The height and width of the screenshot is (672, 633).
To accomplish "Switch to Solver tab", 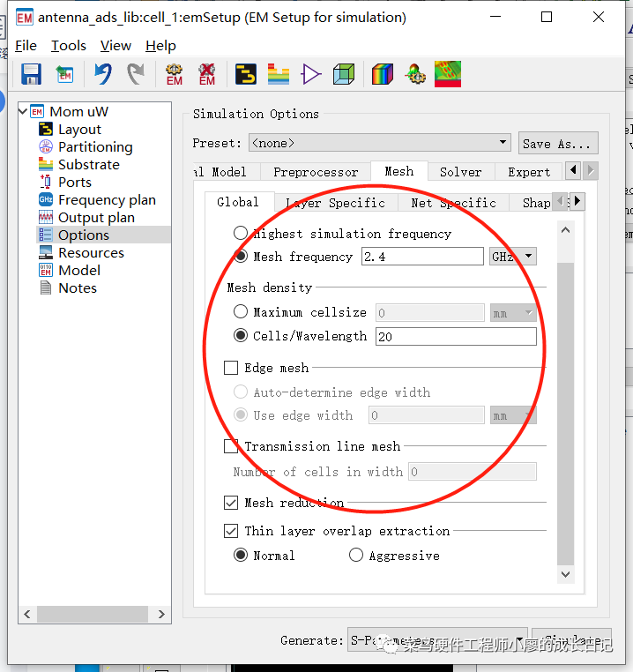I will [x=461, y=172].
